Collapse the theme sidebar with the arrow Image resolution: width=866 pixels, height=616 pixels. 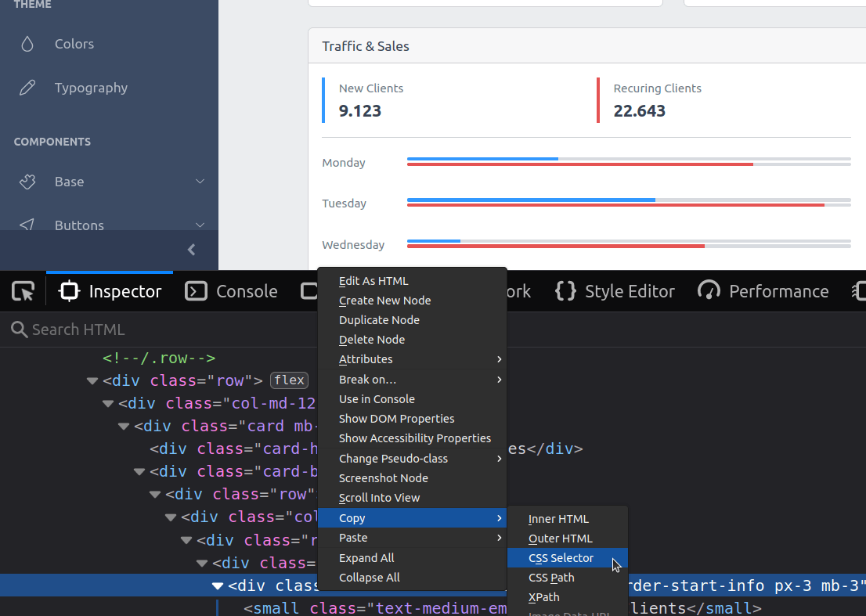tap(191, 250)
